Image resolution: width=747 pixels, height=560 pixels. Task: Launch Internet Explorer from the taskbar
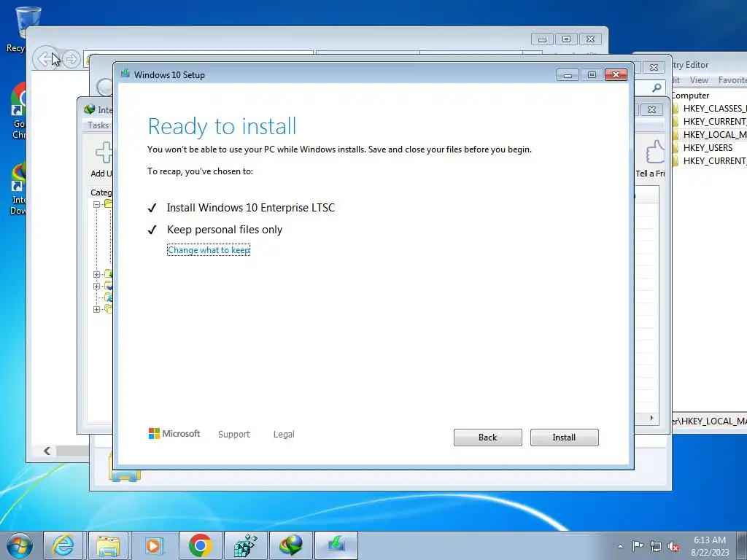63,545
